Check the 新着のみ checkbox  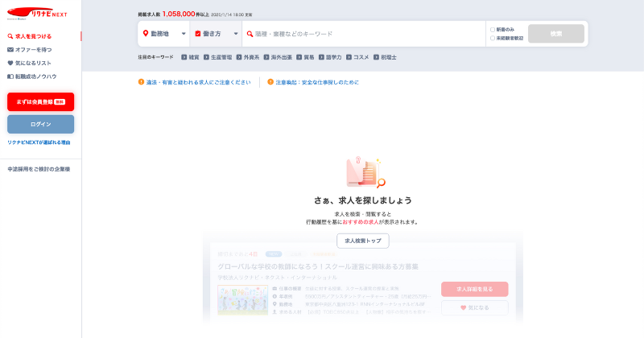pos(493,30)
